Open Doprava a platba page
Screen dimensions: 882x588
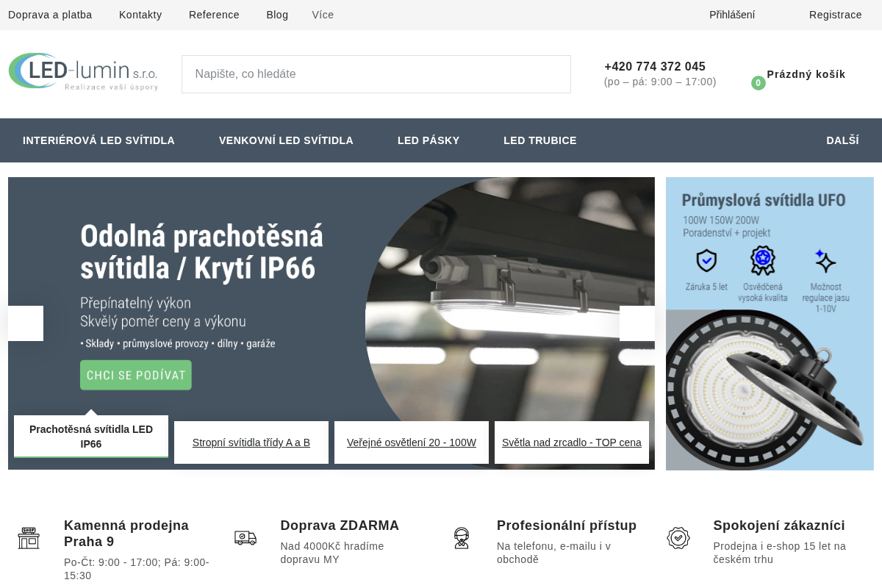(x=50, y=15)
